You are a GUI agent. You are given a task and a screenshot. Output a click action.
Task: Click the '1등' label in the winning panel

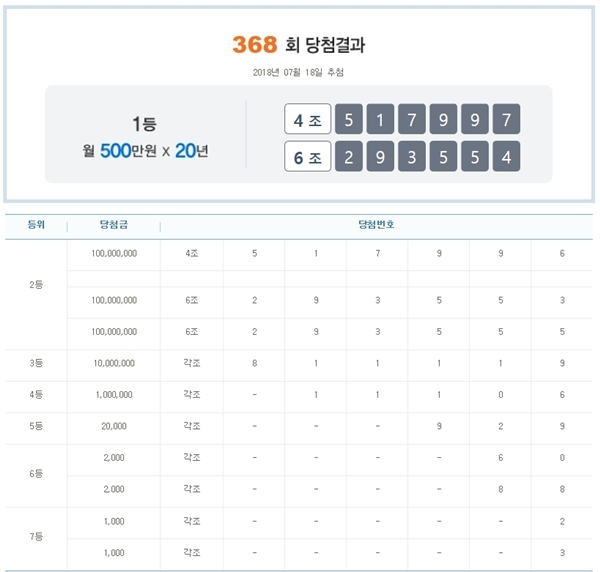[144, 124]
